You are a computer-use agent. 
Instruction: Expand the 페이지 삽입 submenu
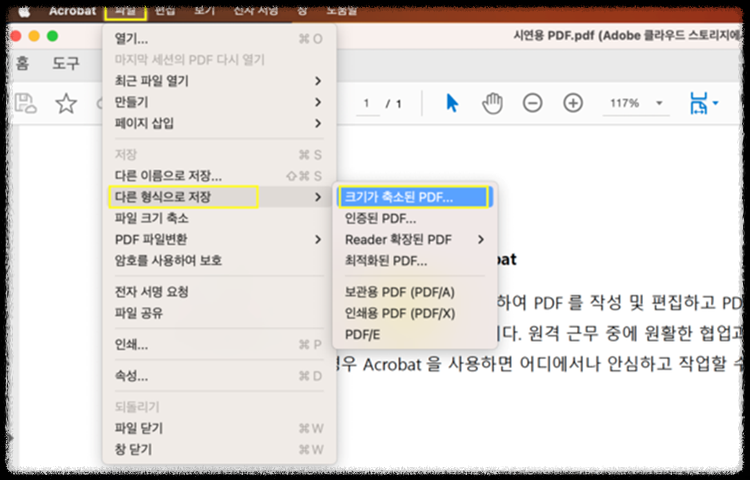[219, 124]
